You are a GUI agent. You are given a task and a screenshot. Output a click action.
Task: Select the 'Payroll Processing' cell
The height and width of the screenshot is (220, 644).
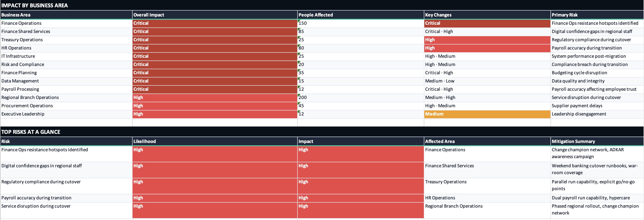66,89
